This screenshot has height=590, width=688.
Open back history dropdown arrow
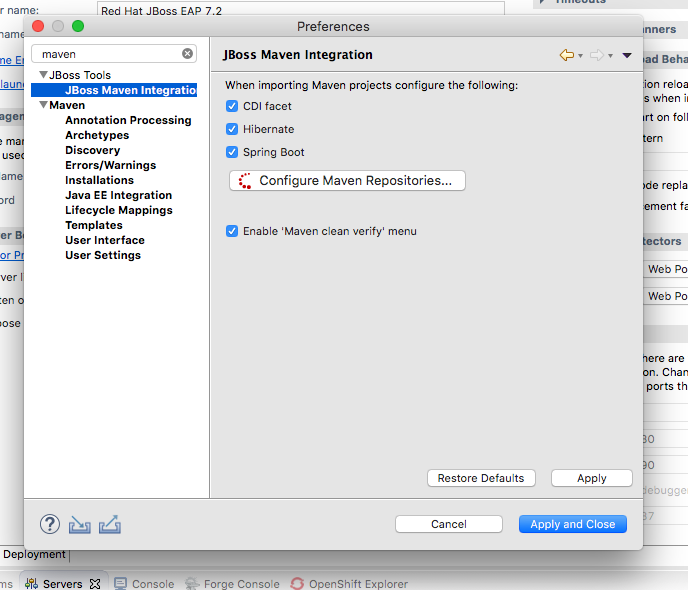click(580, 56)
